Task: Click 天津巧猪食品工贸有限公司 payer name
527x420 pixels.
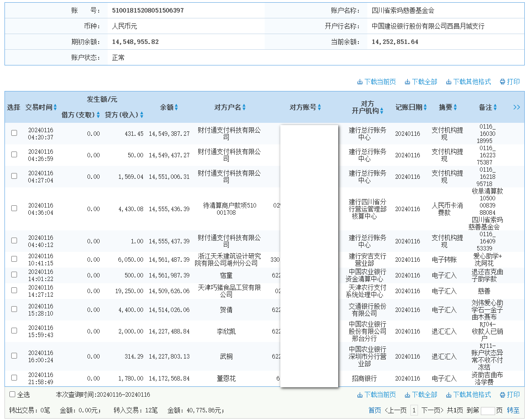Action: pyautogui.click(x=229, y=291)
